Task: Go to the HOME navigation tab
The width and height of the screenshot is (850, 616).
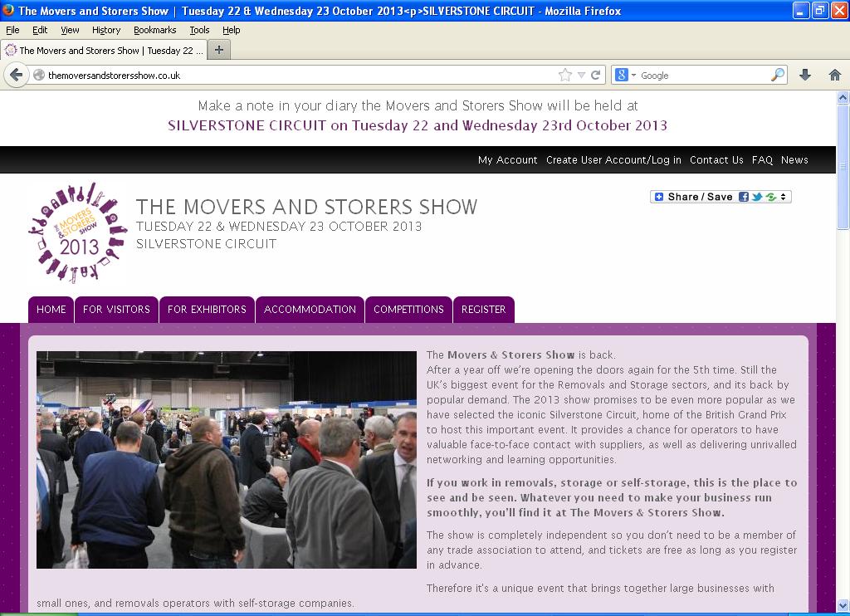Action: [51, 310]
